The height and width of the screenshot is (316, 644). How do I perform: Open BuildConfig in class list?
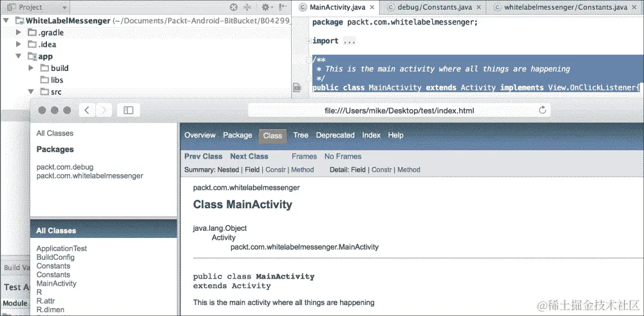point(55,257)
